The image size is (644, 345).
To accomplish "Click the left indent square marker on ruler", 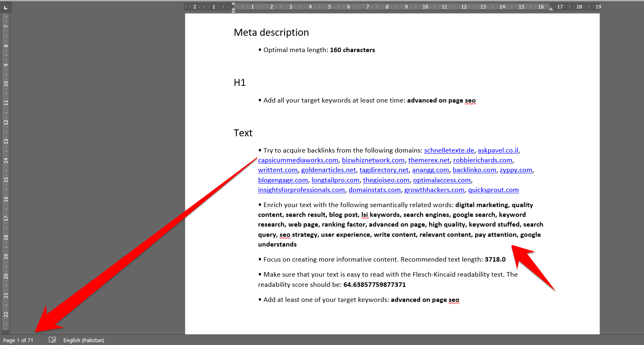I will (233, 11).
